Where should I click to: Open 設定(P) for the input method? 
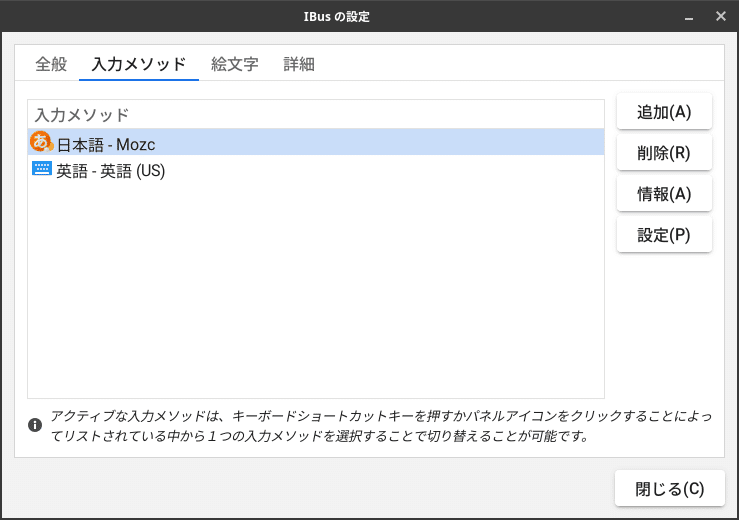click(664, 235)
